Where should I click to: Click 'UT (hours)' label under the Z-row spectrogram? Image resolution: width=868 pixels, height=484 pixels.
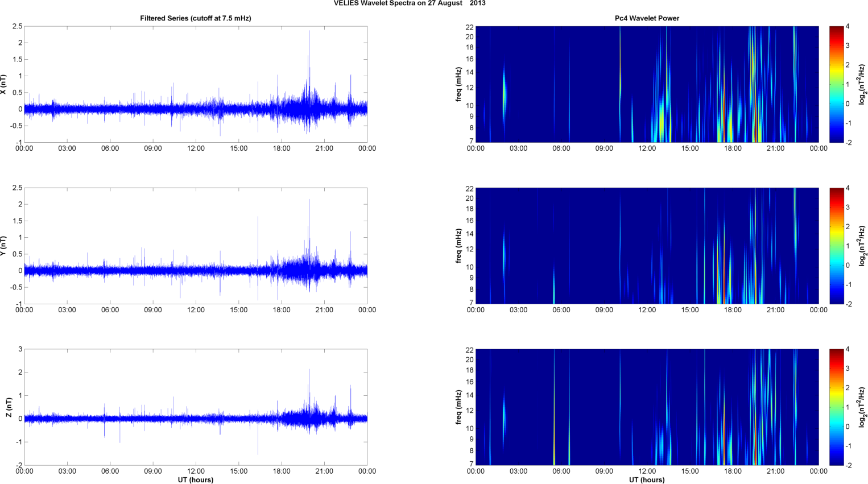click(647, 480)
